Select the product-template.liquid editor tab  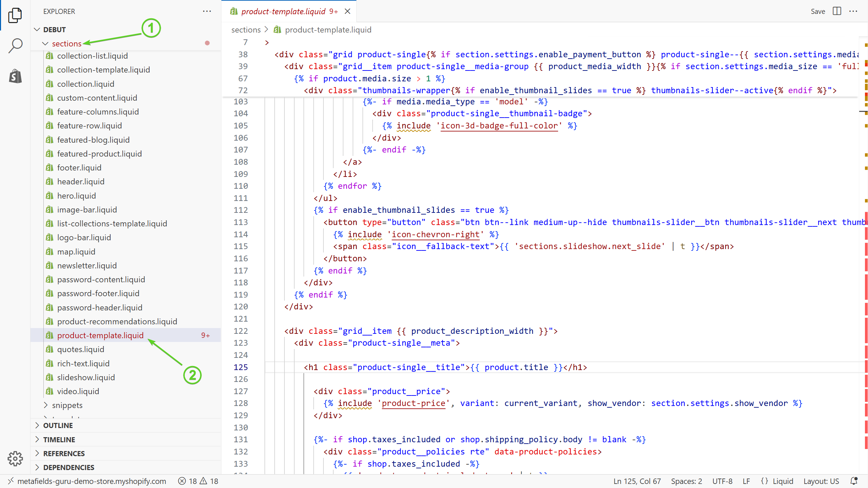pyautogui.click(x=283, y=11)
